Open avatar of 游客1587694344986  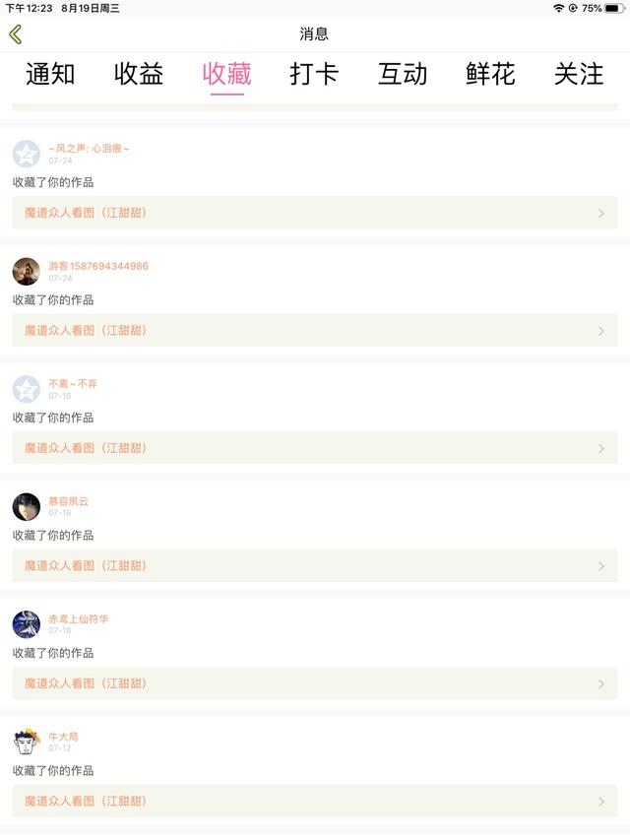click(27, 272)
